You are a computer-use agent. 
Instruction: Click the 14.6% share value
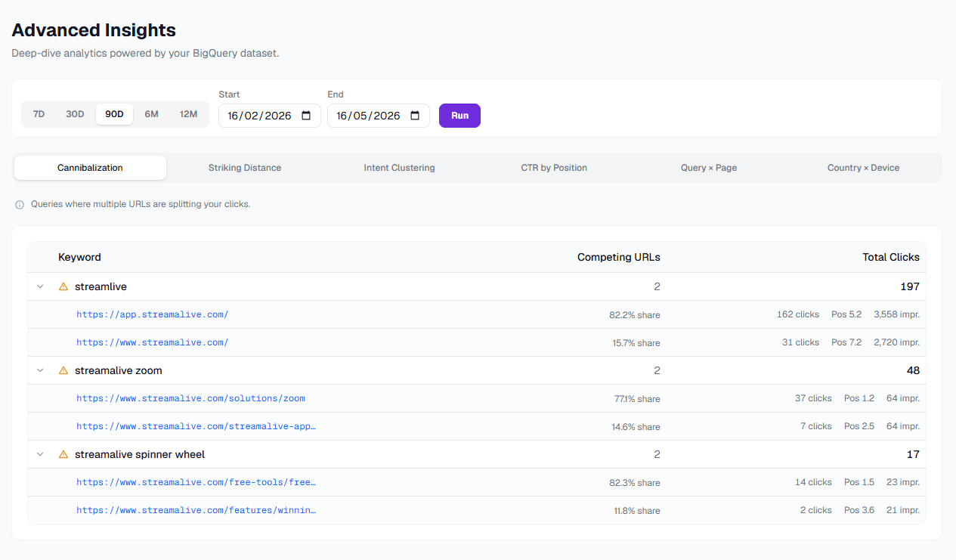pos(636,427)
